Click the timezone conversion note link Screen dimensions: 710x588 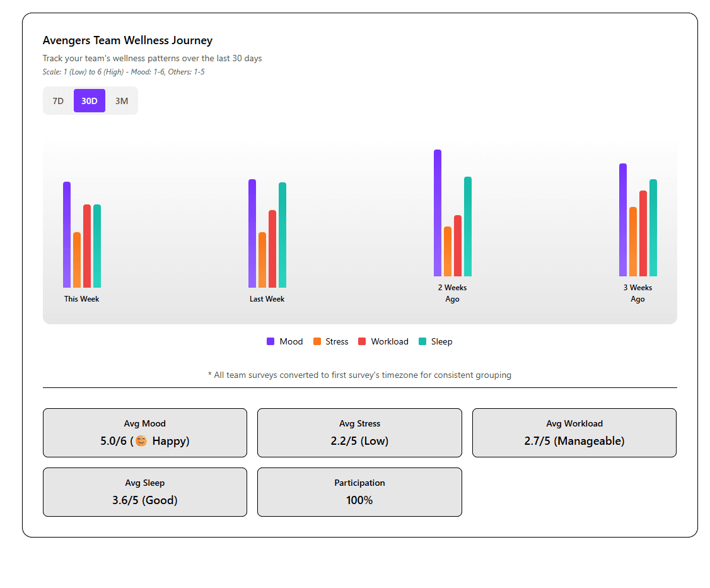(x=359, y=375)
